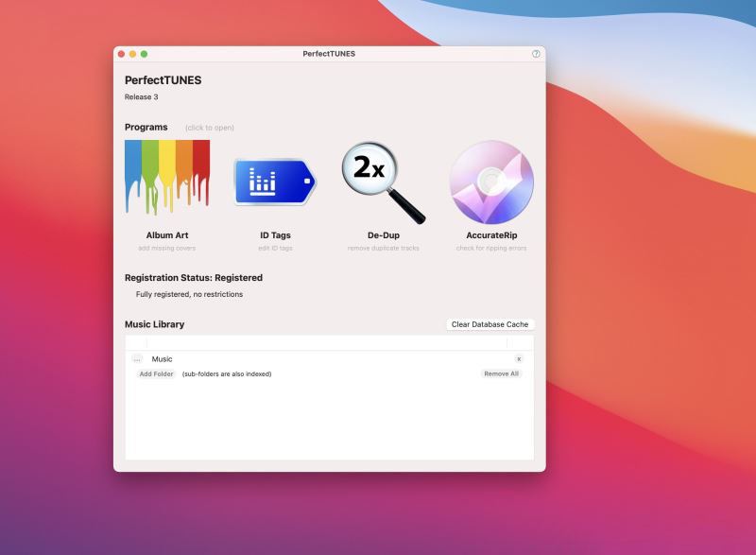
Task: Maximize the PerfectTUNES window
Action: coord(144,54)
